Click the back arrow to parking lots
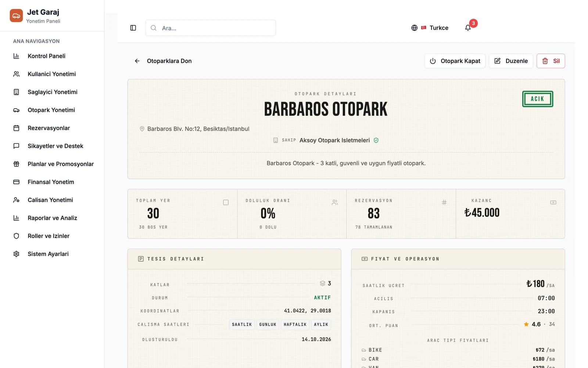 point(137,61)
